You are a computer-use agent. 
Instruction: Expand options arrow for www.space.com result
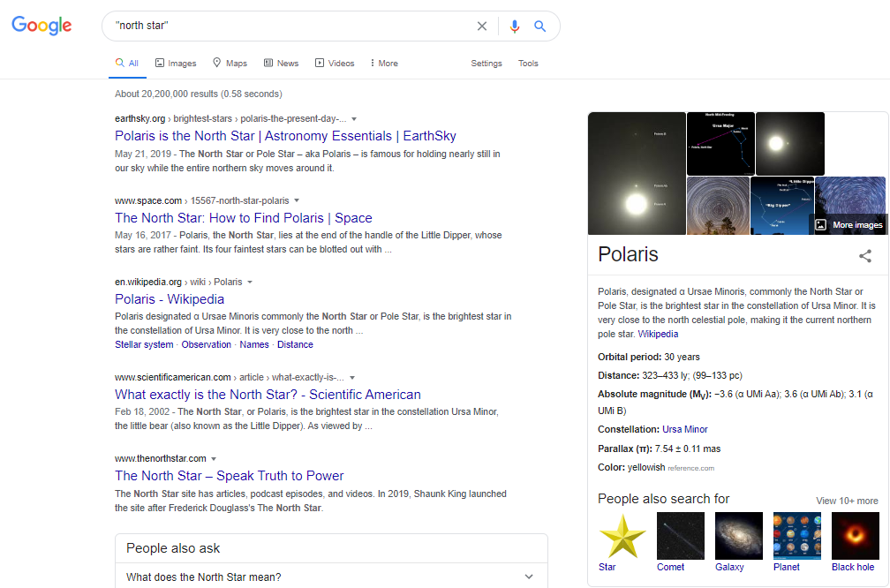tap(297, 201)
